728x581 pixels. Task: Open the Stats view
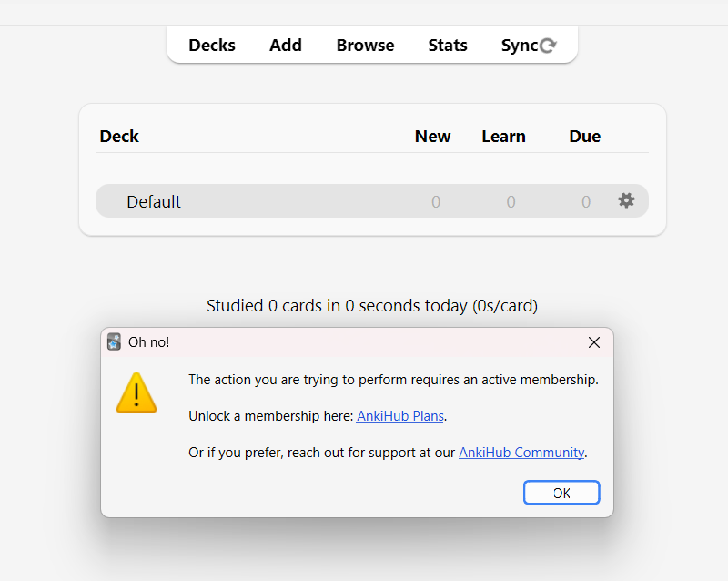pyautogui.click(x=448, y=46)
